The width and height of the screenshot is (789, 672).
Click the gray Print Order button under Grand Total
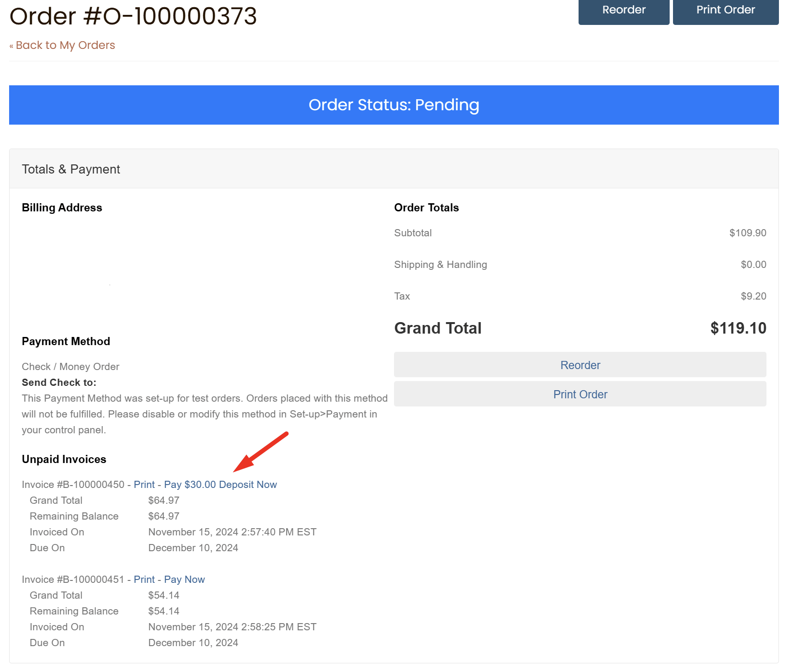[580, 394]
